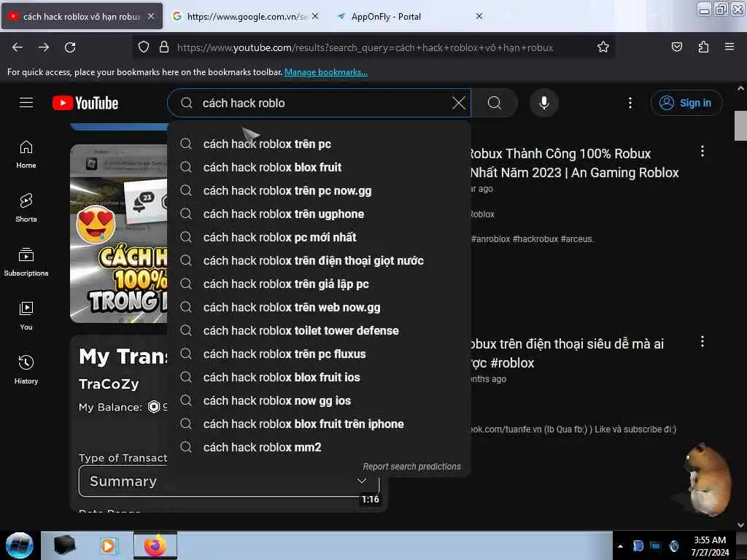Screen dimensions: 747x560
Task: Open Subscriptions in sidebar
Action: [26, 262]
